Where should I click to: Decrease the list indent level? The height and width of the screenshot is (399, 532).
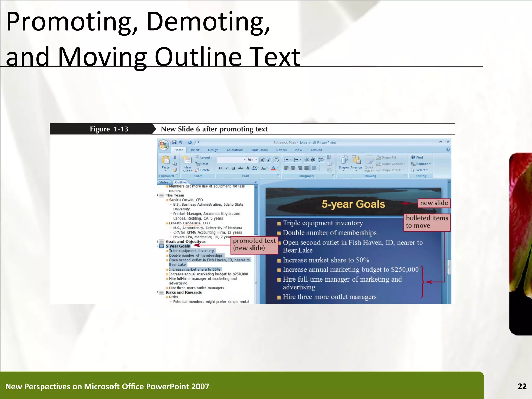[x=307, y=160]
